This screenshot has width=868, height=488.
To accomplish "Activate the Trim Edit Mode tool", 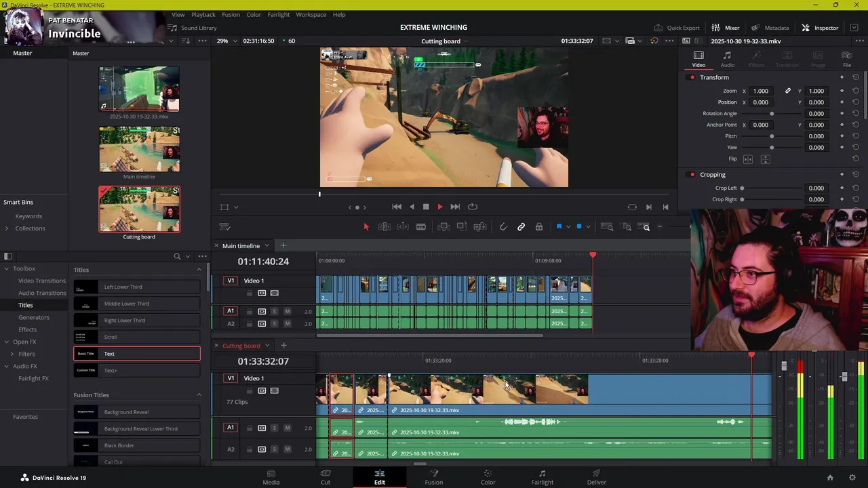I will click(384, 227).
